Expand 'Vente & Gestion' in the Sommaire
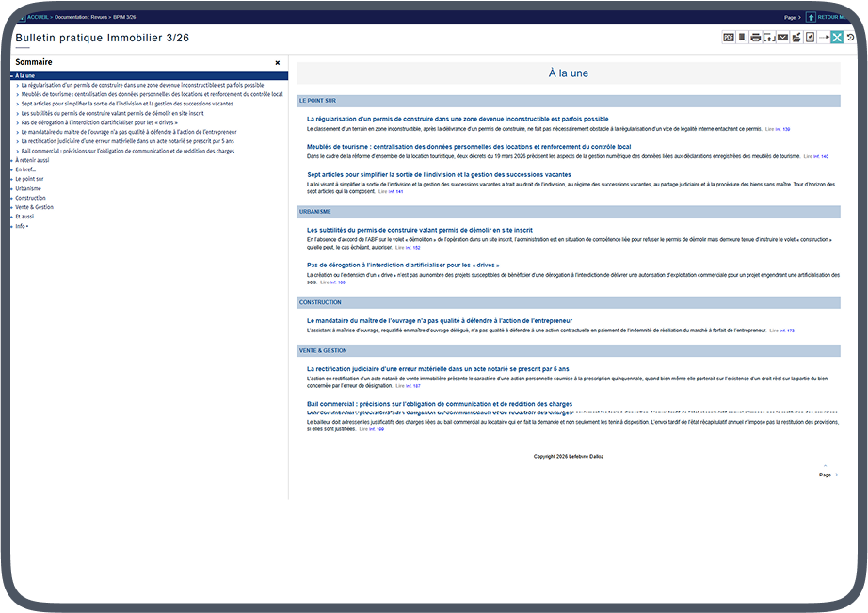Image resolution: width=868 pixels, height=613 pixels. (x=12, y=208)
